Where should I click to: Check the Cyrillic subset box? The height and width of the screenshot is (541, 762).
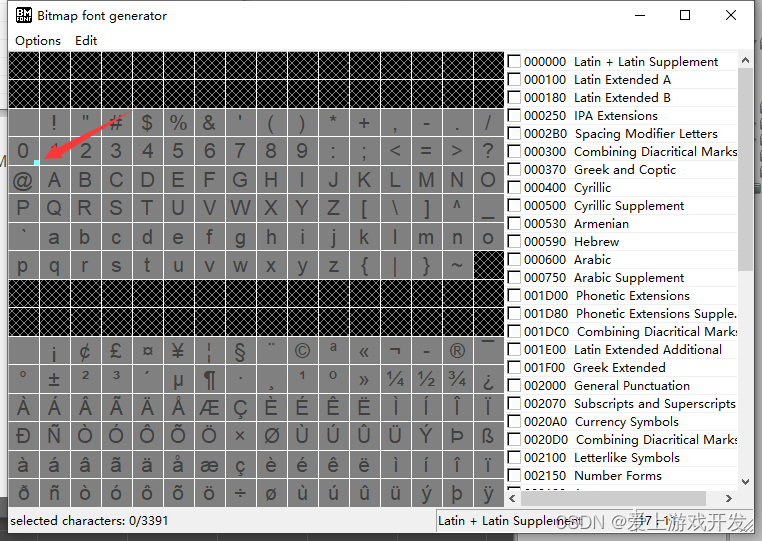[514, 187]
